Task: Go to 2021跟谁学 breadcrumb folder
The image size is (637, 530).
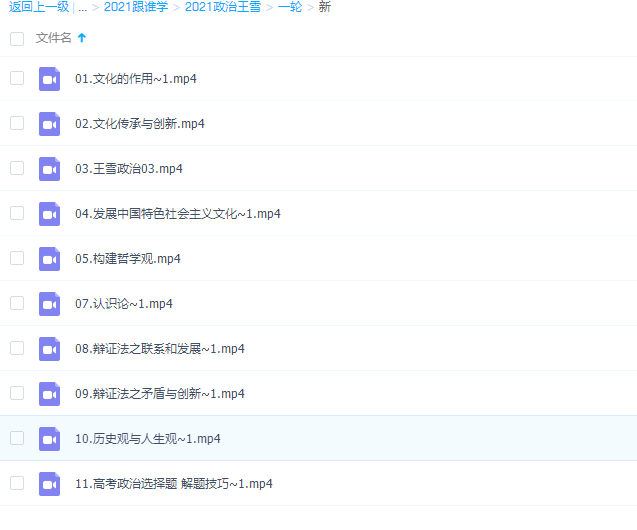Action: (x=135, y=7)
